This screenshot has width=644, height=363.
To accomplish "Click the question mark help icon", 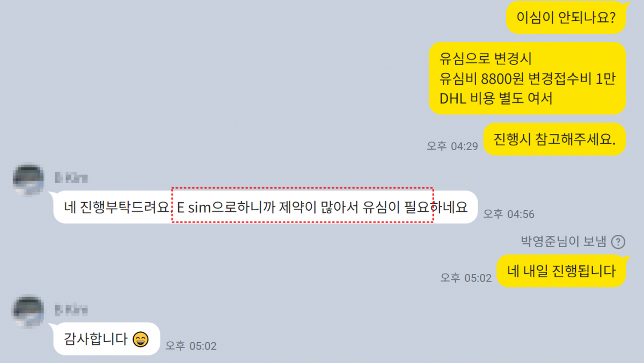I will pos(618,242).
